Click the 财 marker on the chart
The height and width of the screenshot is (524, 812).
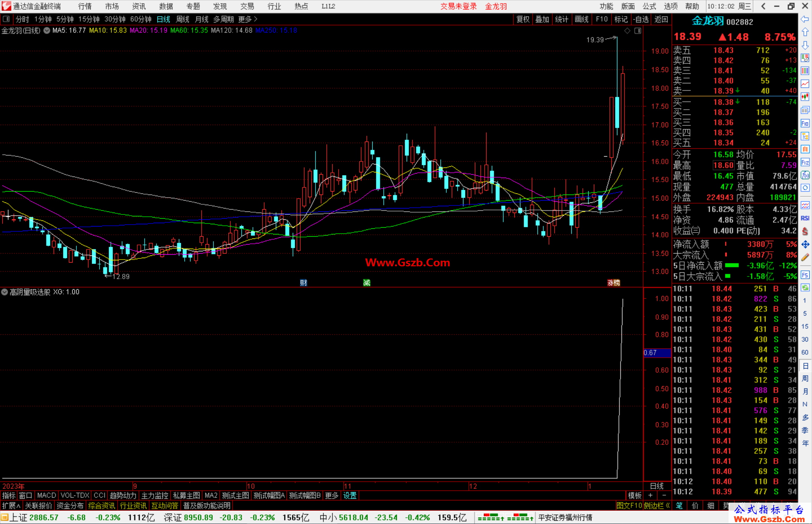coord(303,282)
